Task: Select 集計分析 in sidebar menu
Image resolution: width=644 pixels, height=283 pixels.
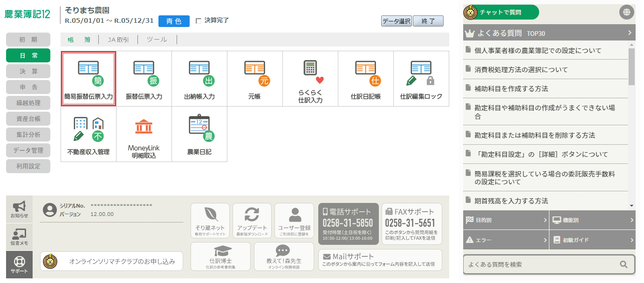Action: [x=28, y=135]
